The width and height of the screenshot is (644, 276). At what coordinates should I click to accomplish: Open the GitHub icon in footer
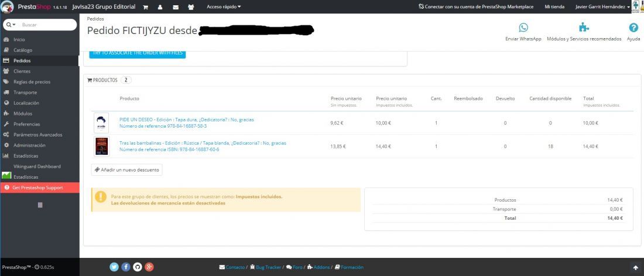click(138, 267)
